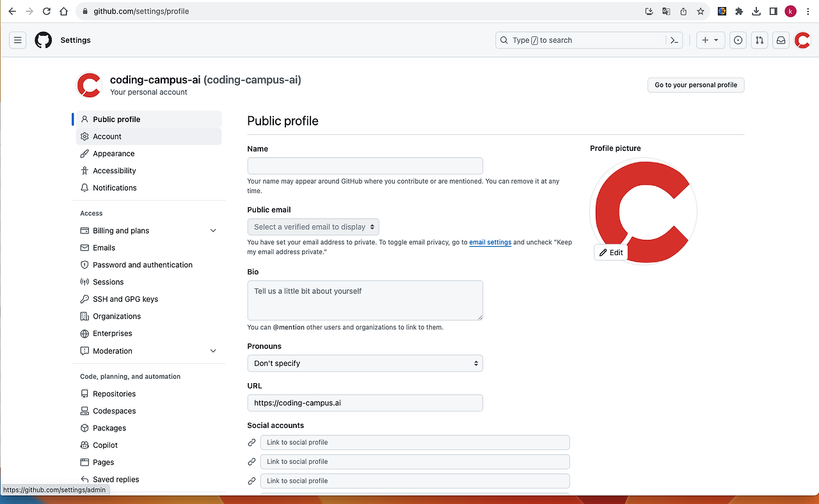
Task: Open Organizations settings in sidebar
Action: pos(149,317)
